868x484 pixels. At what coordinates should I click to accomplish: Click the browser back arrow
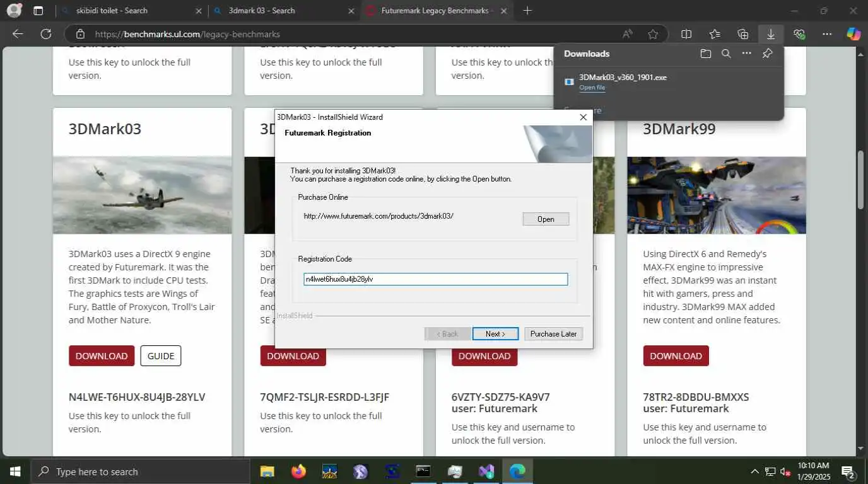pyautogui.click(x=18, y=34)
